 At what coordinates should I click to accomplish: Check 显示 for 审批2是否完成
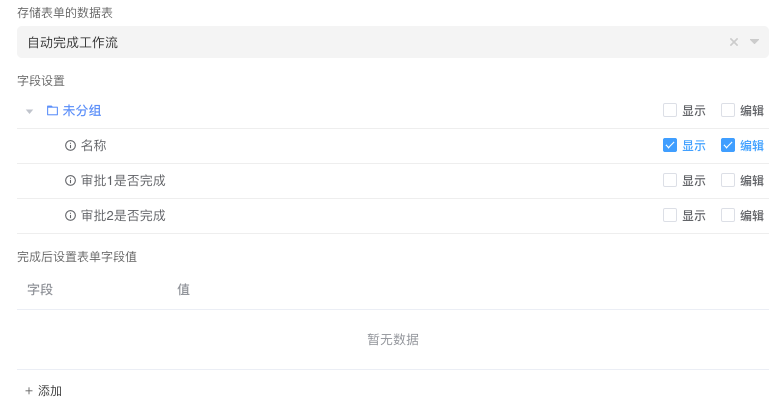point(670,216)
